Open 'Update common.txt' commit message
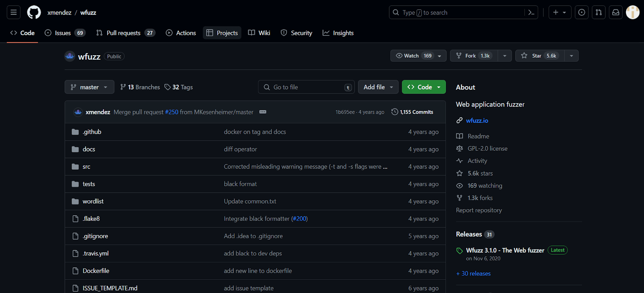The height and width of the screenshot is (293, 644). click(x=250, y=201)
